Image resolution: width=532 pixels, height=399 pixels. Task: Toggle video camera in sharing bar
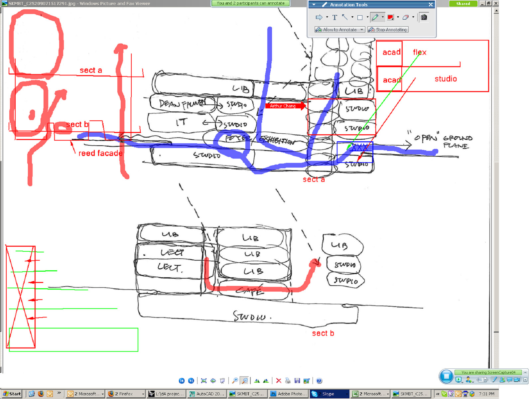click(x=517, y=380)
